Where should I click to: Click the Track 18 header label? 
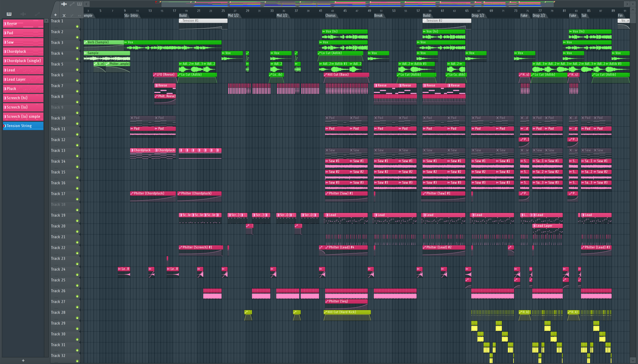coord(58,204)
